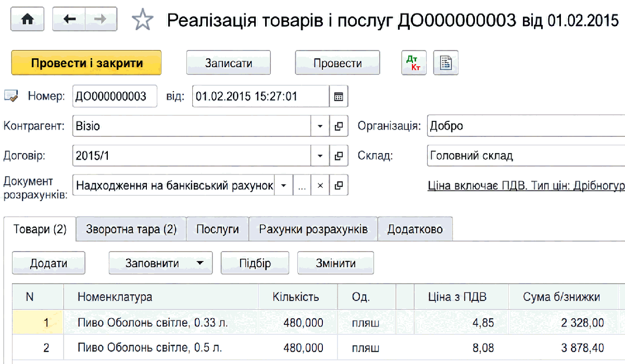The image size is (625, 364).
Task: Navigate forward with the right arrow
Action: (x=101, y=19)
